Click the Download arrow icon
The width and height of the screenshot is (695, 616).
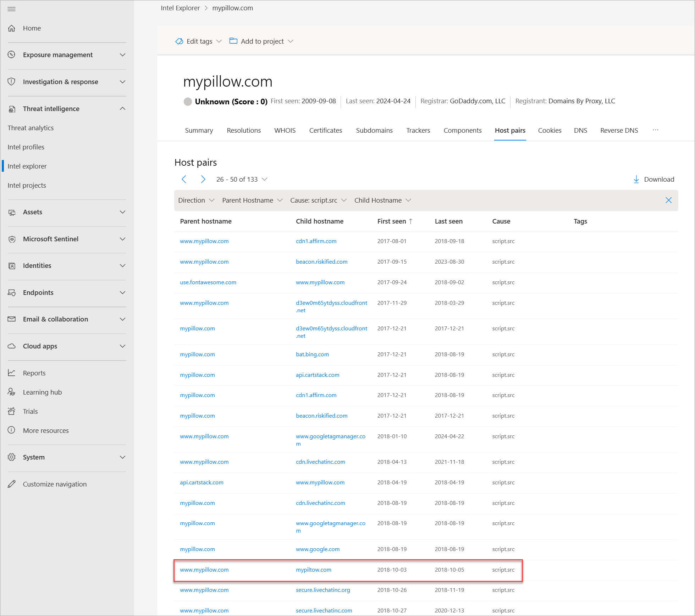636,180
